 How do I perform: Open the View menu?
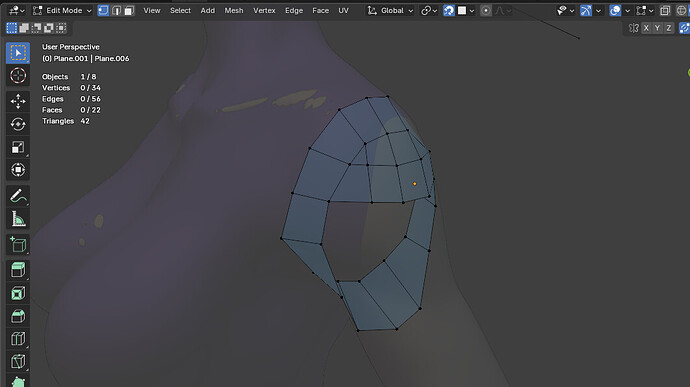point(152,10)
